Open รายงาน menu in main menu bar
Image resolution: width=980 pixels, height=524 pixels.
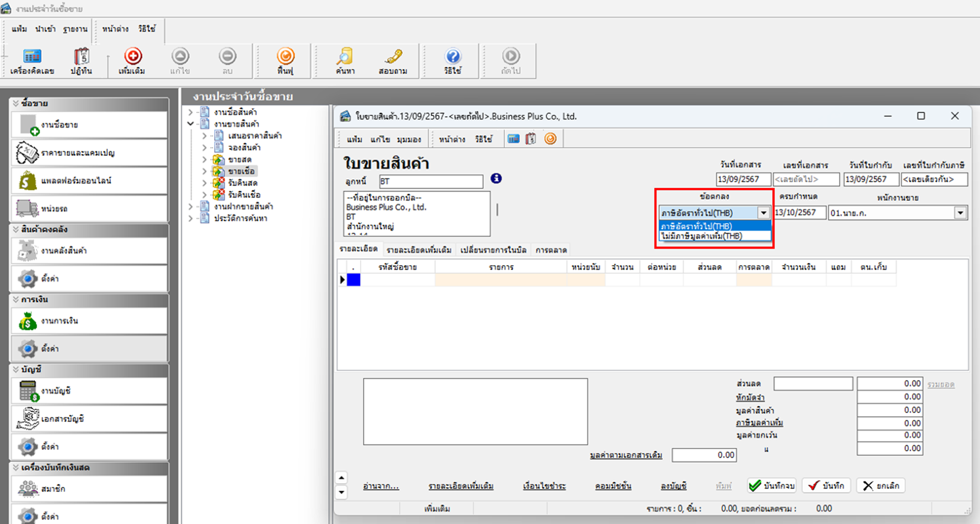click(75, 29)
